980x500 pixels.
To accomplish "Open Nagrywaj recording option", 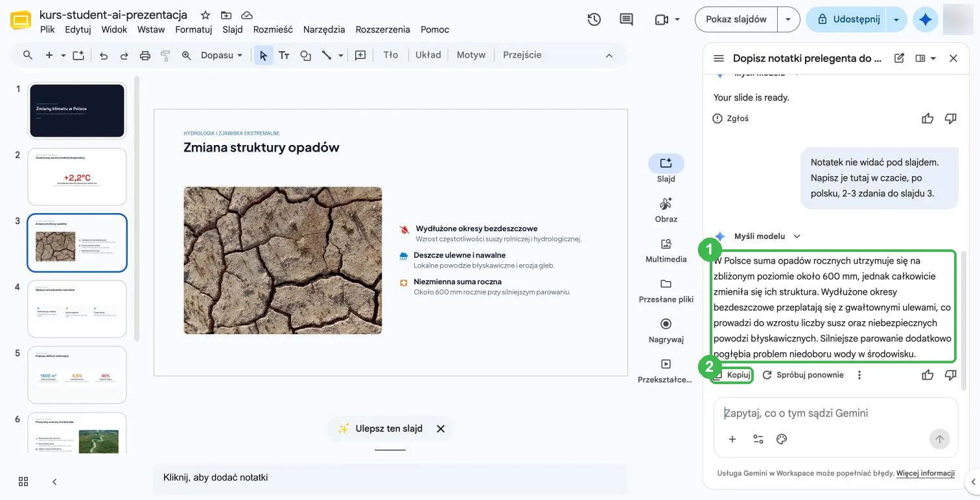I will [x=666, y=330].
